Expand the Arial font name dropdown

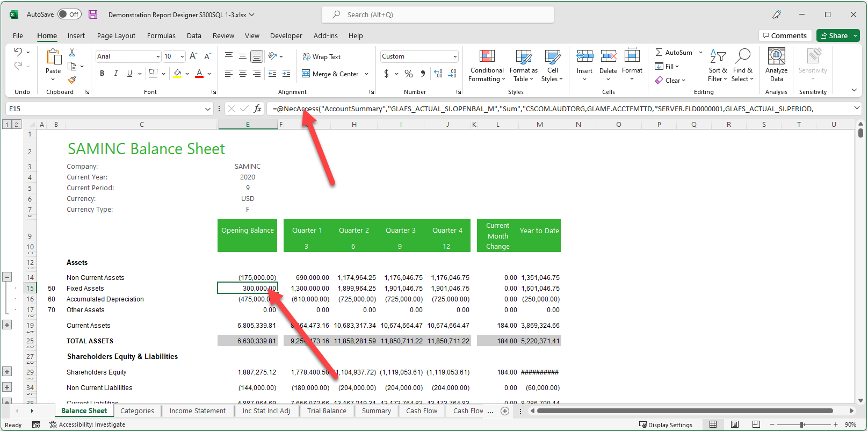pos(158,56)
